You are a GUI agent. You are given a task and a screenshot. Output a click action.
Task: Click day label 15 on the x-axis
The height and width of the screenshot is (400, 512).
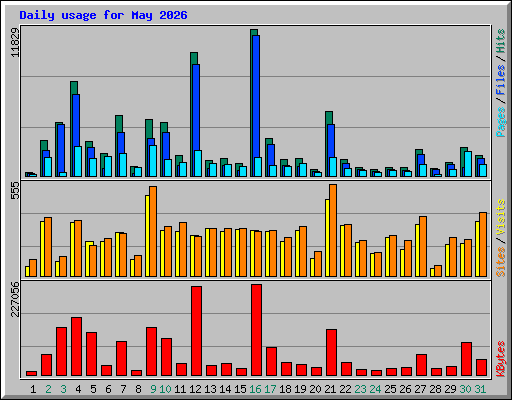(x=240, y=389)
